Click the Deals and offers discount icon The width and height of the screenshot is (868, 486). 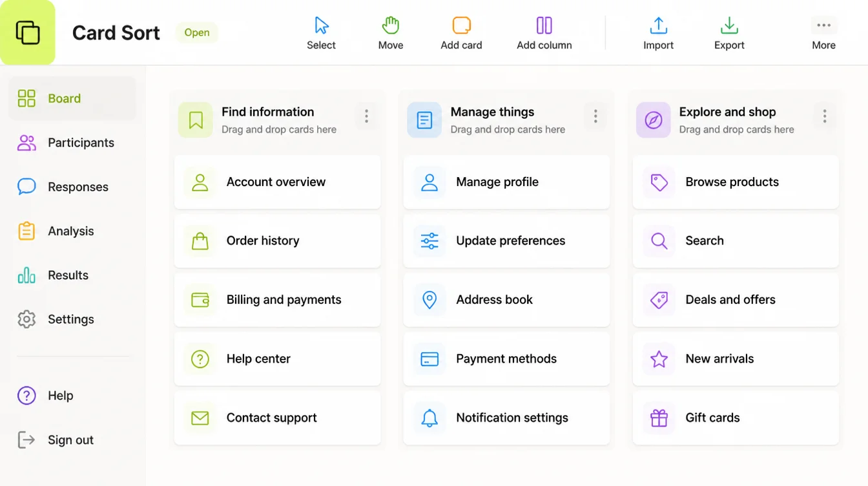[659, 300]
